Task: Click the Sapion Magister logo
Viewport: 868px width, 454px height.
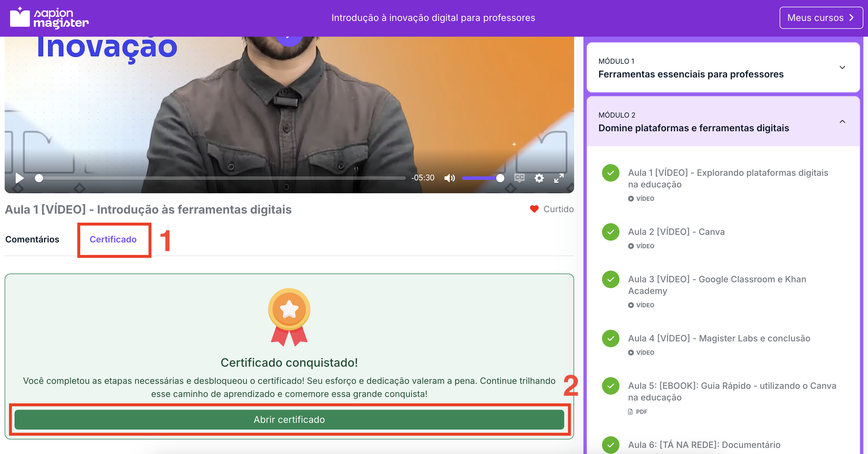Action: [x=49, y=17]
